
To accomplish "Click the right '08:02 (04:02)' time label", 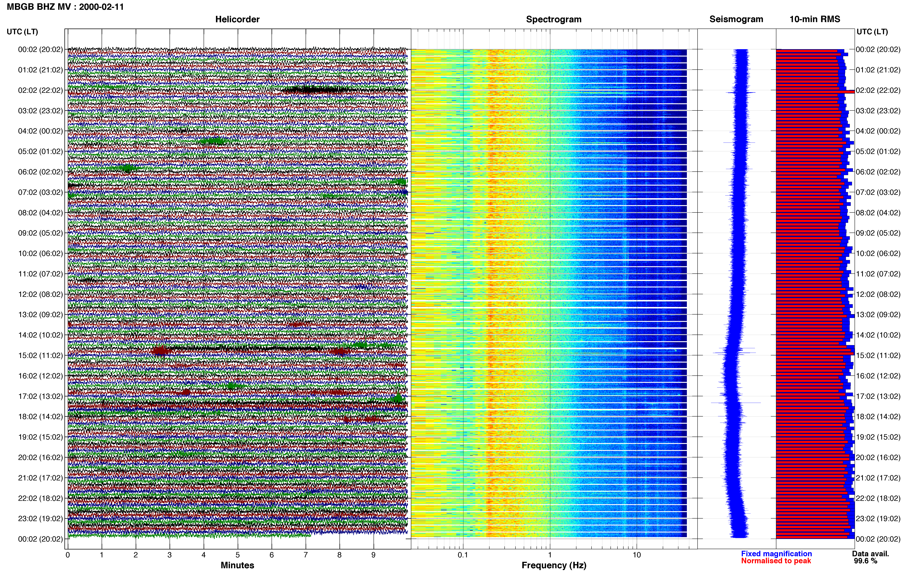I will coord(878,212).
